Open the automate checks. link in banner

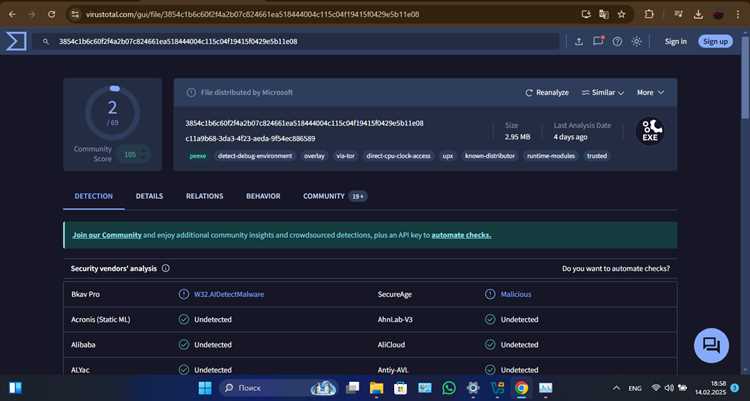coord(461,235)
